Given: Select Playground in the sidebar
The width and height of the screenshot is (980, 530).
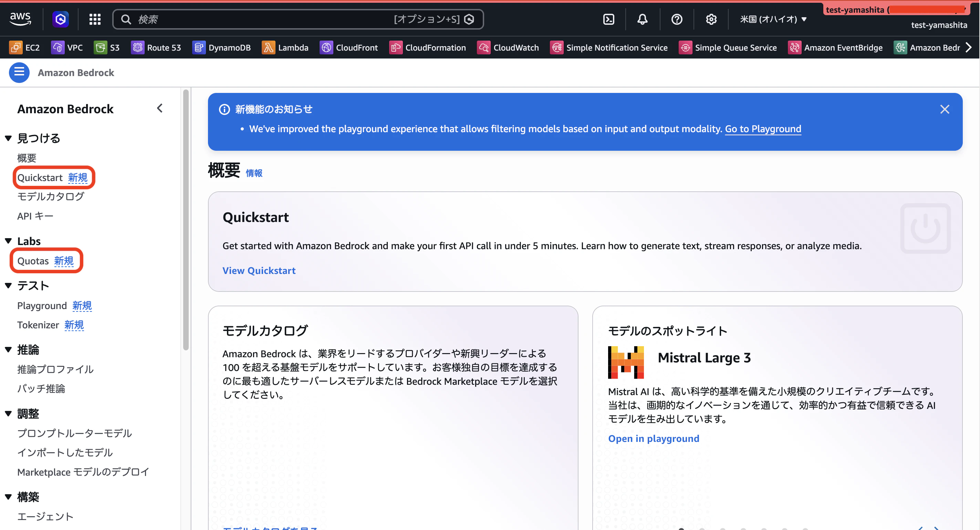Looking at the screenshot, I should [x=42, y=306].
